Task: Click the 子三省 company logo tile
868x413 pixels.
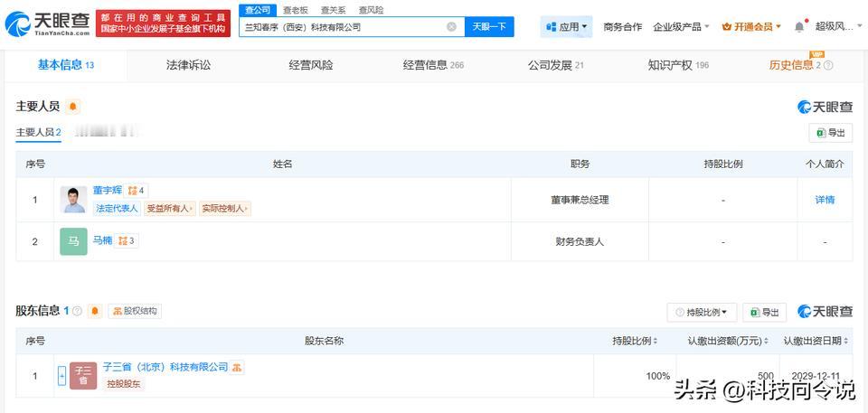Action: [83, 376]
